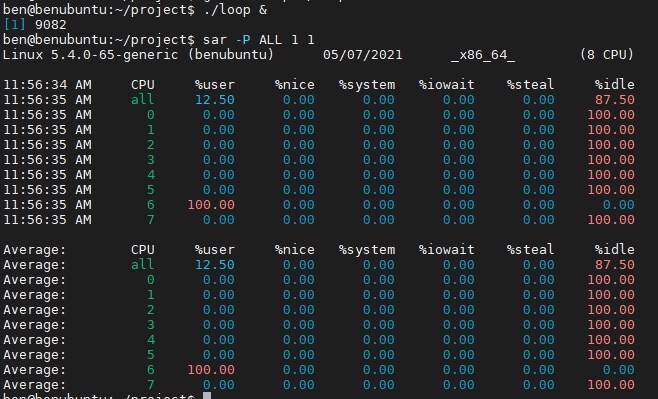Click CPU number 5 in the Average rows

coord(151,355)
